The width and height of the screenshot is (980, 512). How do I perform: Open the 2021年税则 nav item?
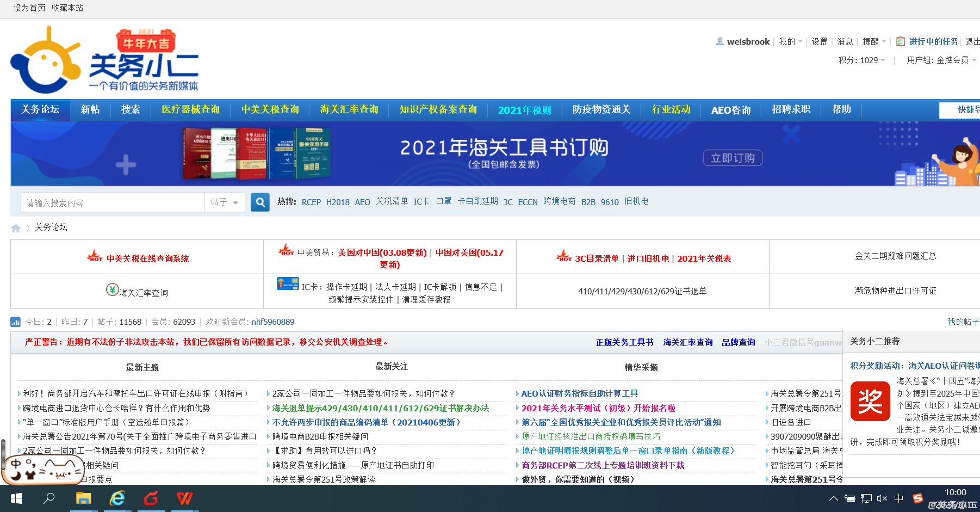(x=524, y=110)
